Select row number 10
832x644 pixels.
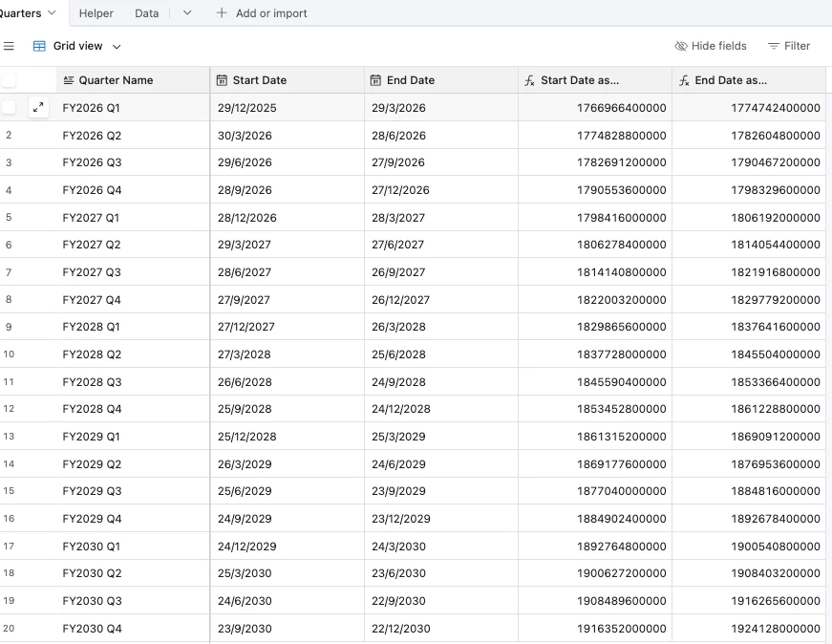point(9,354)
